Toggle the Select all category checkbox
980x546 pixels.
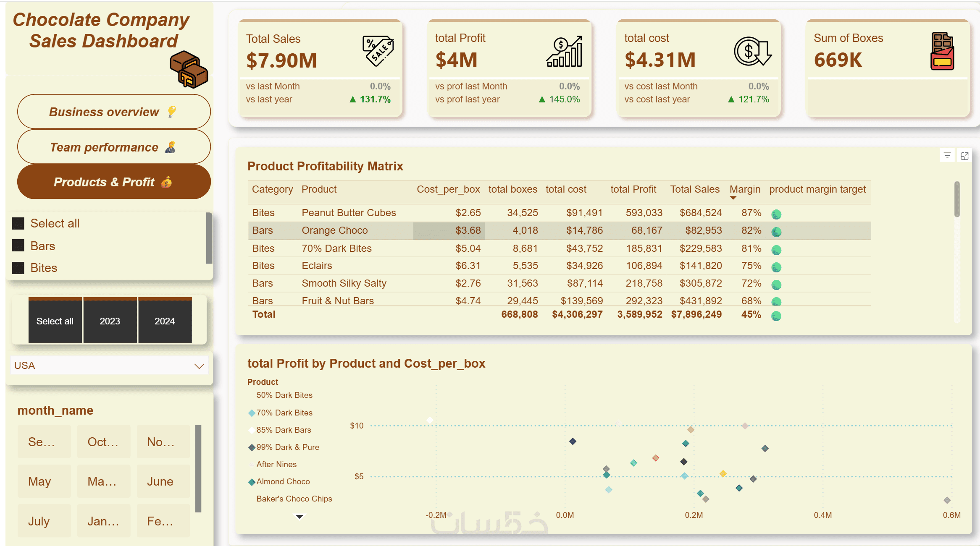pos(18,223)
